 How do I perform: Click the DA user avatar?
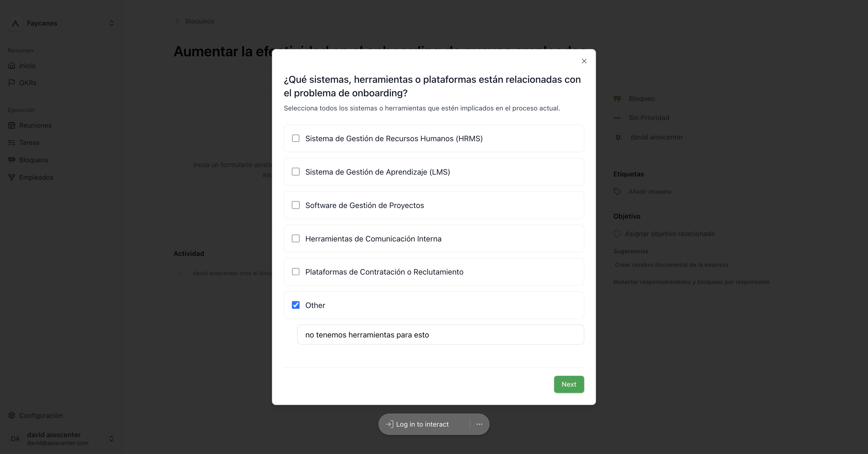pyautogui.click(x=15, y=439)
